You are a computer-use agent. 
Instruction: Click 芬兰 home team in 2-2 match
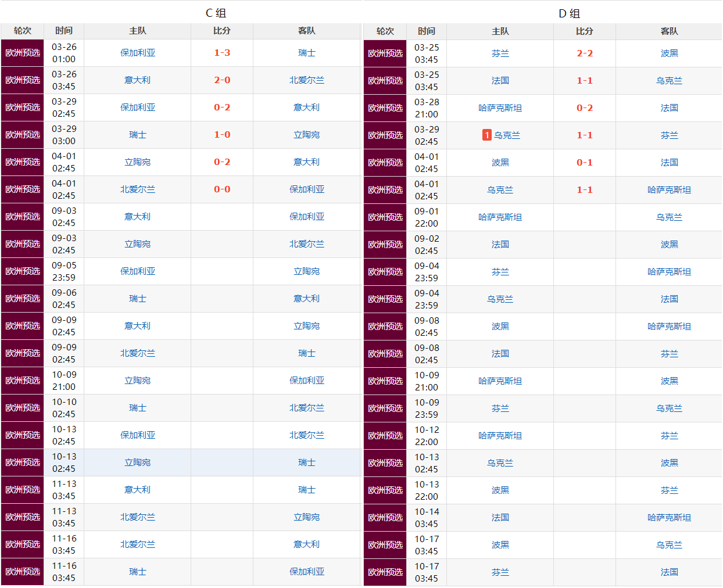tap(500, 53)
